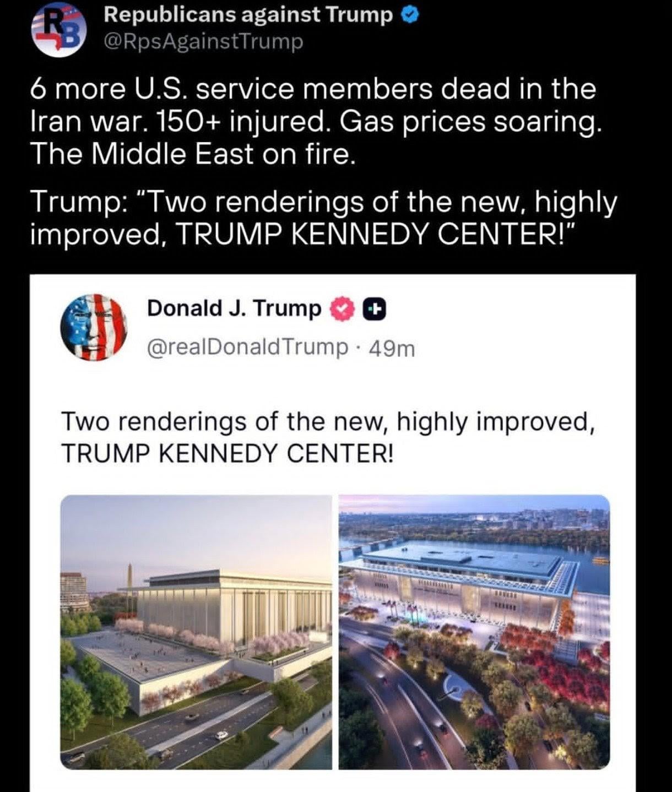View the right Kennedy Center night rendering
Screen dimensions: 672x792
coord(474,632)
